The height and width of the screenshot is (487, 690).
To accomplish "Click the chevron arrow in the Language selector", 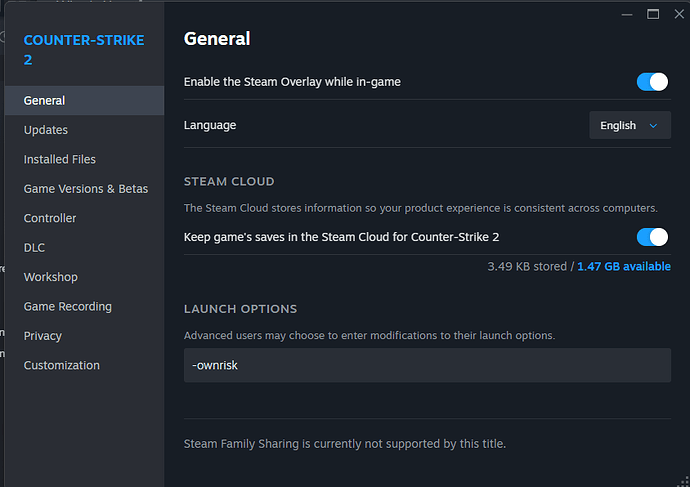I will point(654,126).
